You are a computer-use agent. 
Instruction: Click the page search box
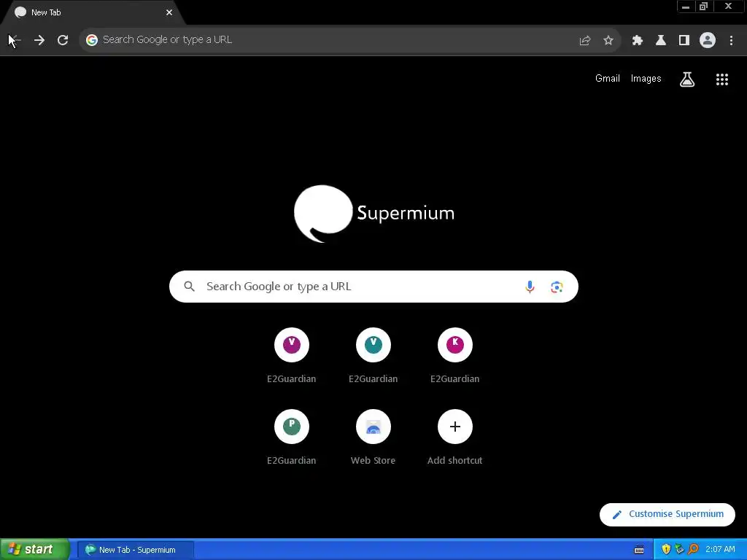(x=373, y=287)
